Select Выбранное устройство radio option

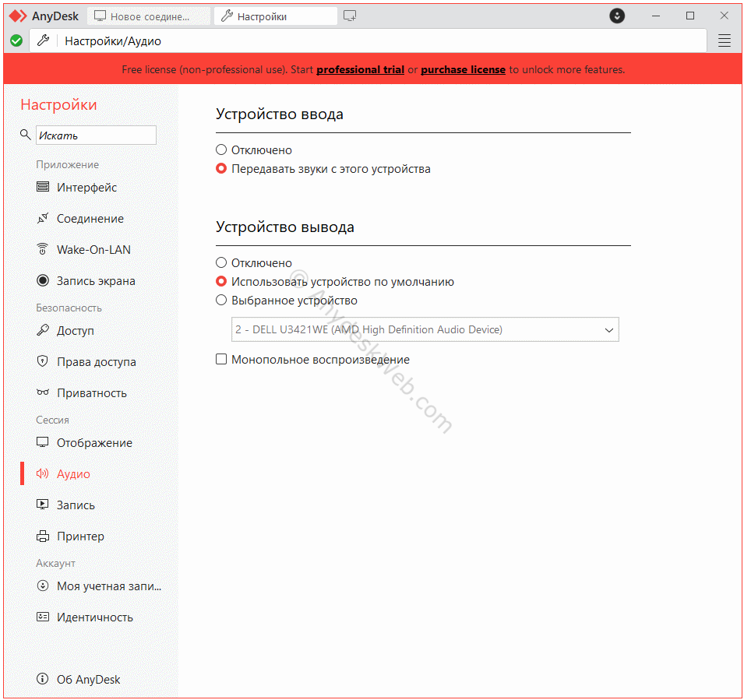point(221,301)
